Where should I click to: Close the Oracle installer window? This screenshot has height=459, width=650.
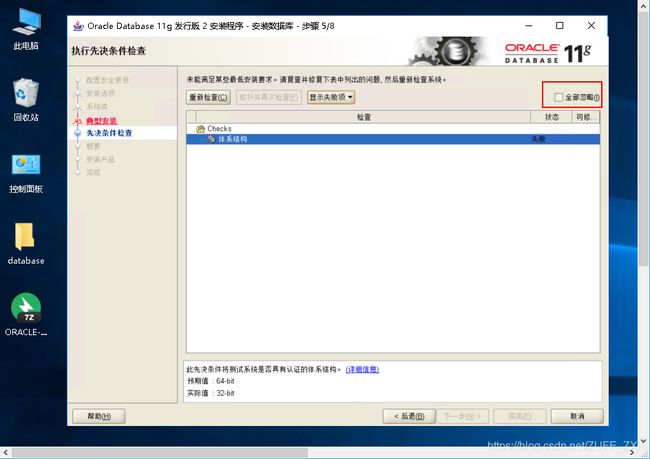click(x=592, y=26)
